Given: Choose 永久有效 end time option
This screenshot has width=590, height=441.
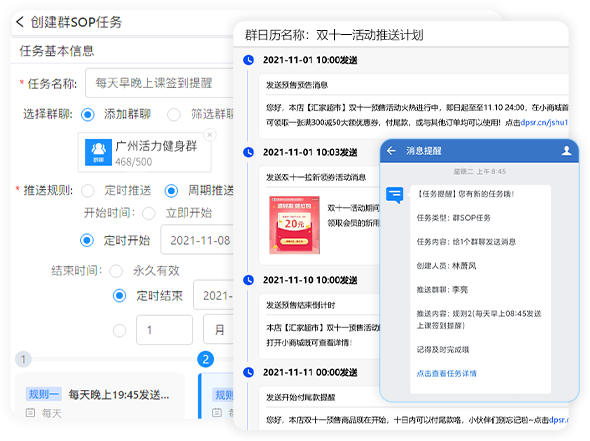Looking at the screenshot, I should (x=116, y=271).
